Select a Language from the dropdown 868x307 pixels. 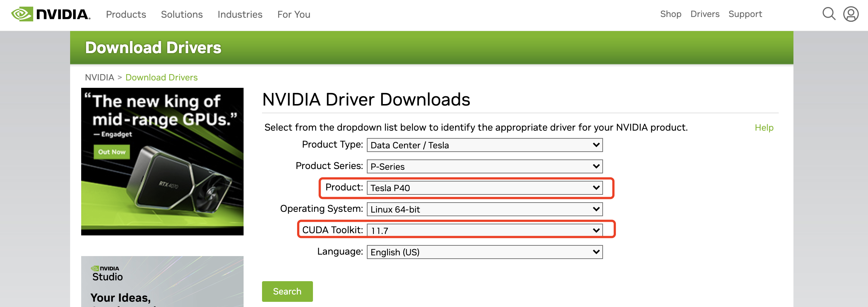(485, 252)
